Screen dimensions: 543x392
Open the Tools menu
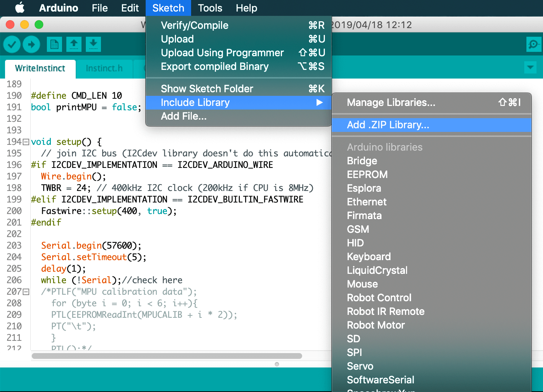[x=210, y=8]
